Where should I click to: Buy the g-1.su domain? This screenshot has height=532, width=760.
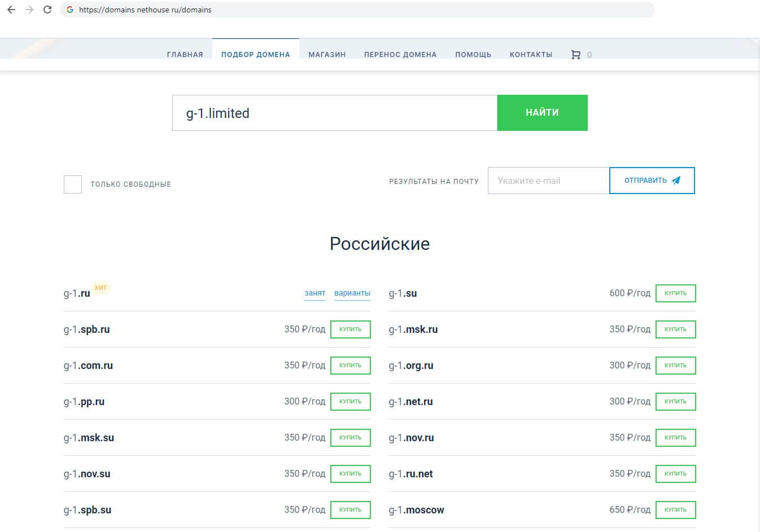click(x=675, y=293)
